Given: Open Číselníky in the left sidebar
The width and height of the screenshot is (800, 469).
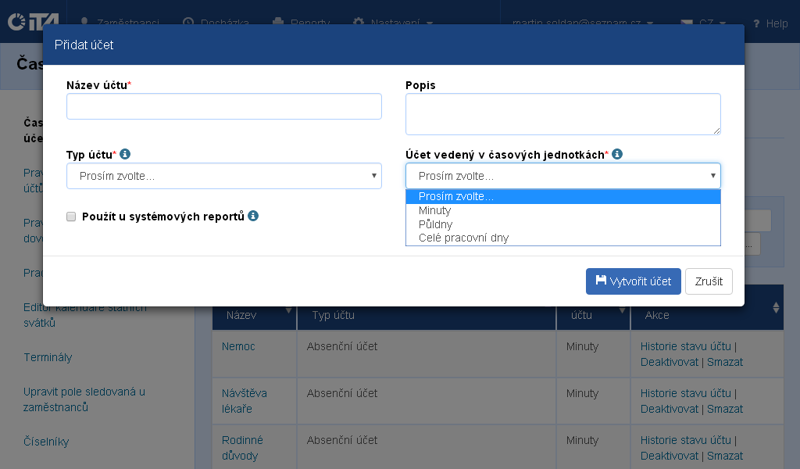Looking at the screenshot, I should pyautogui.click(x=46, y=441).
